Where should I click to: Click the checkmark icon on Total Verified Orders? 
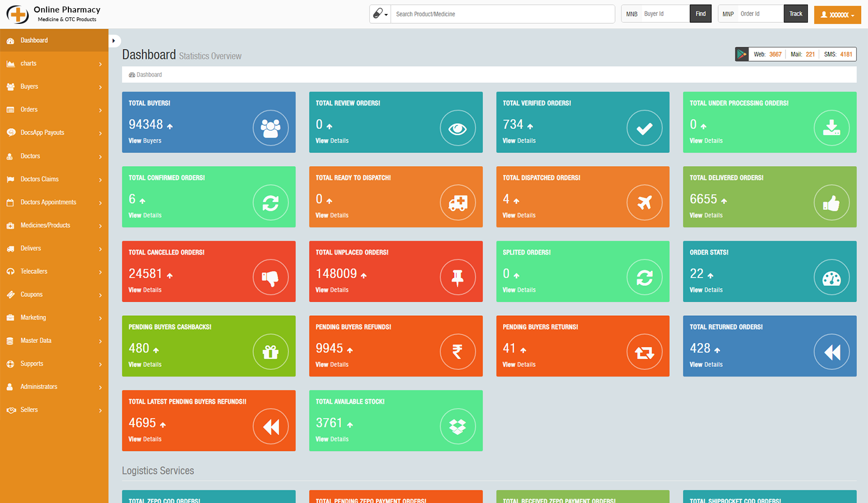644,128
